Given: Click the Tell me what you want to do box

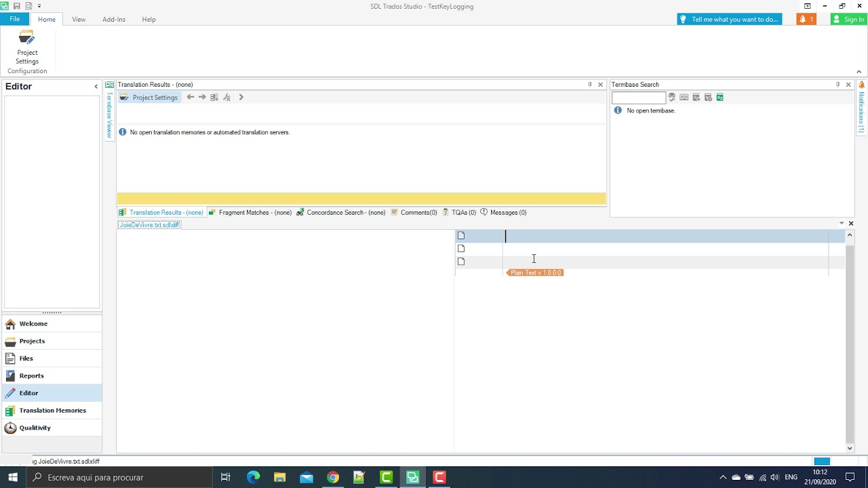Looking at the screenshot, I should click(x=729, y=19).
